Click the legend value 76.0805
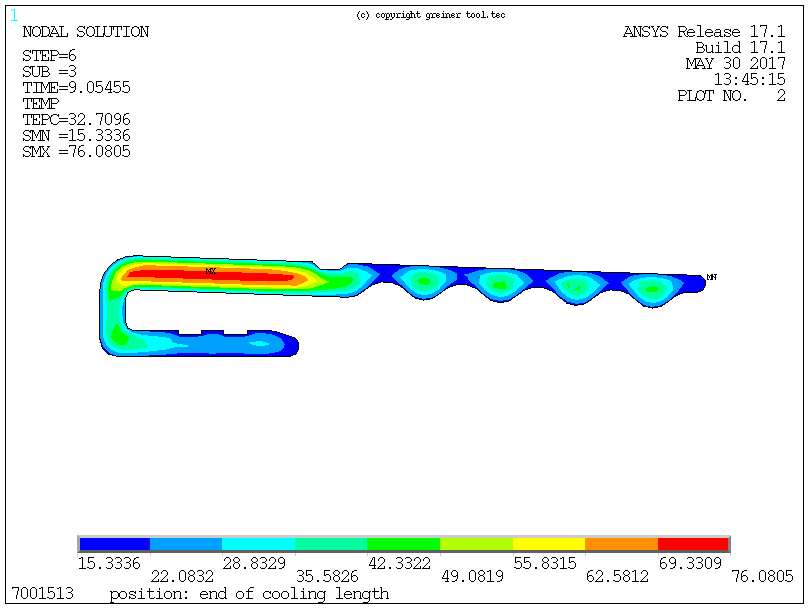810x610 pixels. pos(762,576)
